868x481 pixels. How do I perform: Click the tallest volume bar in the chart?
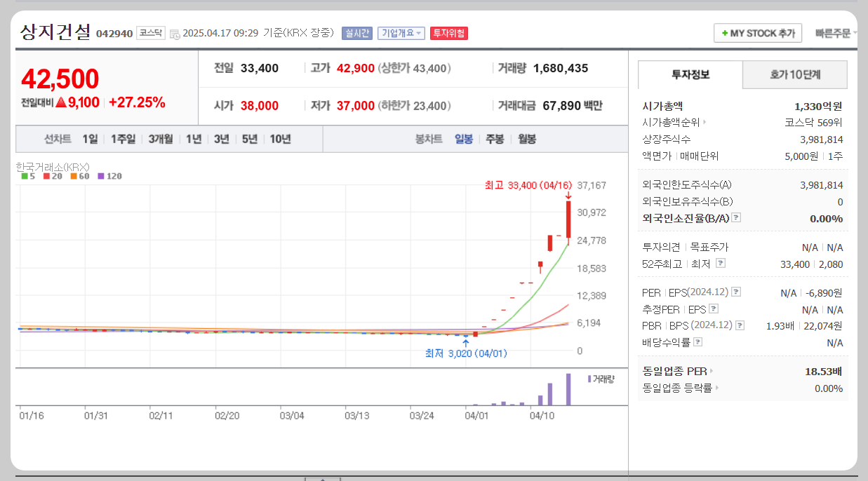coord(568,389)
